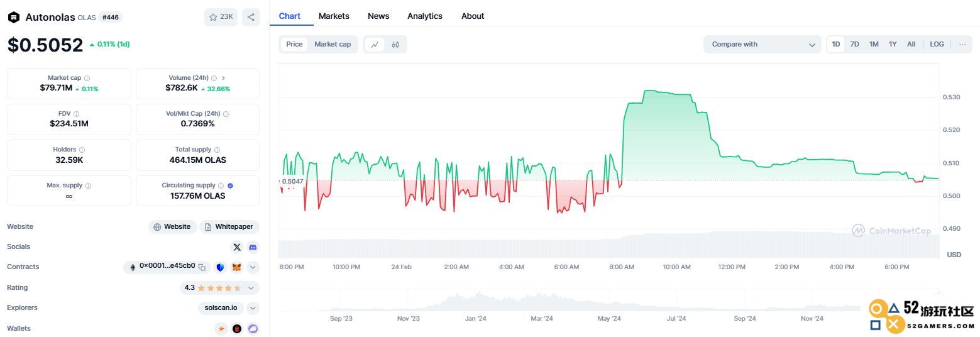980x337 pixels.
Task: Switch to the Analytics tab
Action: (x=425, y=16)
